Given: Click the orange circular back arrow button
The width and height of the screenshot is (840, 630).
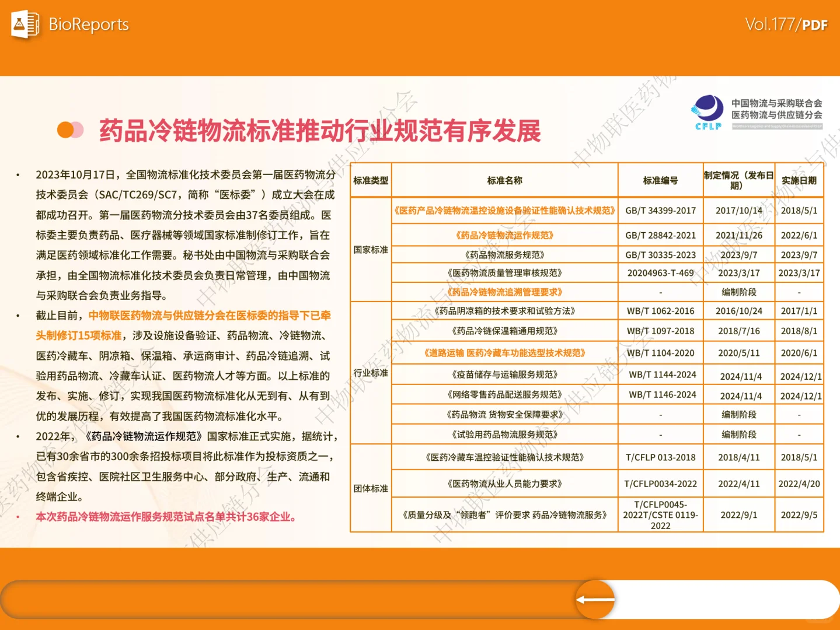Looking at the screenshot, I should [x=595, y=600].
